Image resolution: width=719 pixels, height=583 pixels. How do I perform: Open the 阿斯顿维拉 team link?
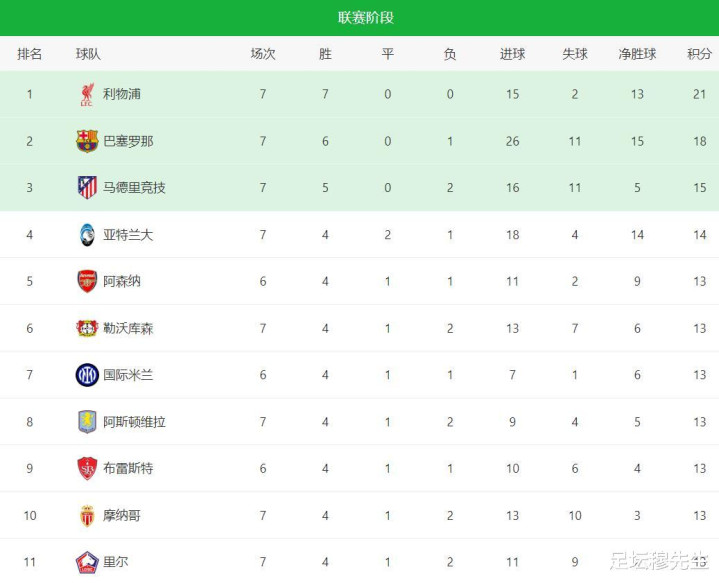pyautogui.click(x=135, y=422)
